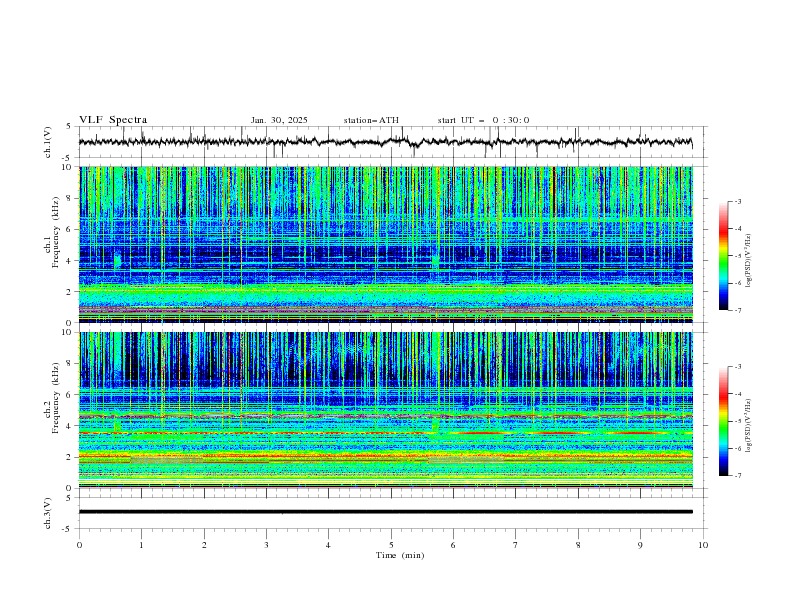792x612 pixels.
Task: Click the ch.2 colorbar "-4" tick label
Action: (737, 394)
